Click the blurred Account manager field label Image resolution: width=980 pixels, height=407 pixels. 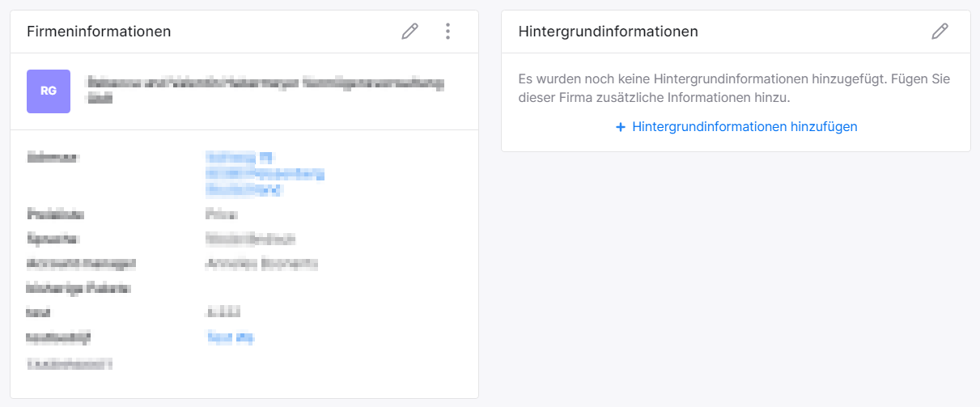82,264
